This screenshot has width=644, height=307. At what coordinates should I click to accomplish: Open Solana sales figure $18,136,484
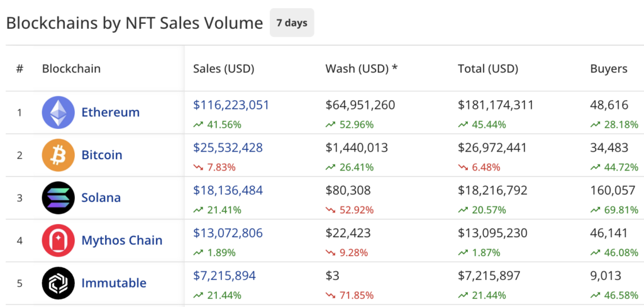(228, 190)
